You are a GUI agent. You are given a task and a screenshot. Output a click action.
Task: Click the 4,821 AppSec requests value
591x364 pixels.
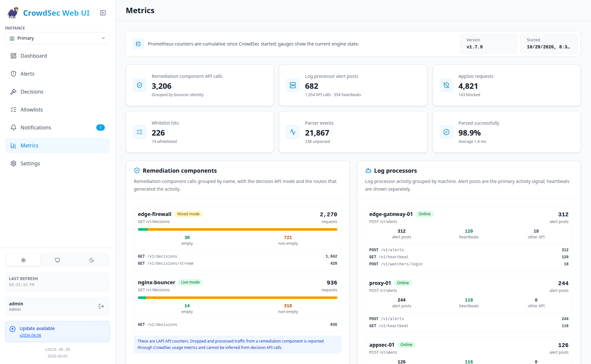pos(468,86)
